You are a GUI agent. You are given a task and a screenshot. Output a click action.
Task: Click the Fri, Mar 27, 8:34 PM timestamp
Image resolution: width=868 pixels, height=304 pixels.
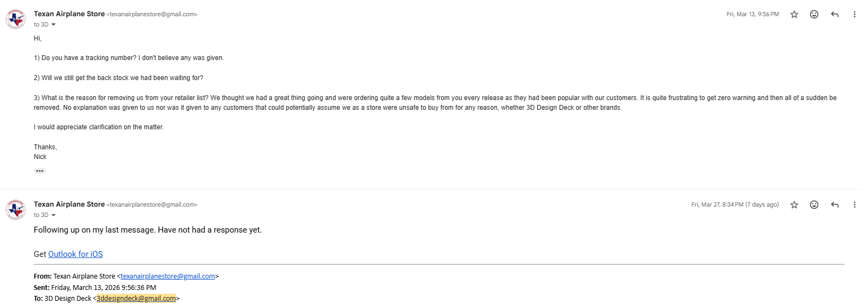735,205
